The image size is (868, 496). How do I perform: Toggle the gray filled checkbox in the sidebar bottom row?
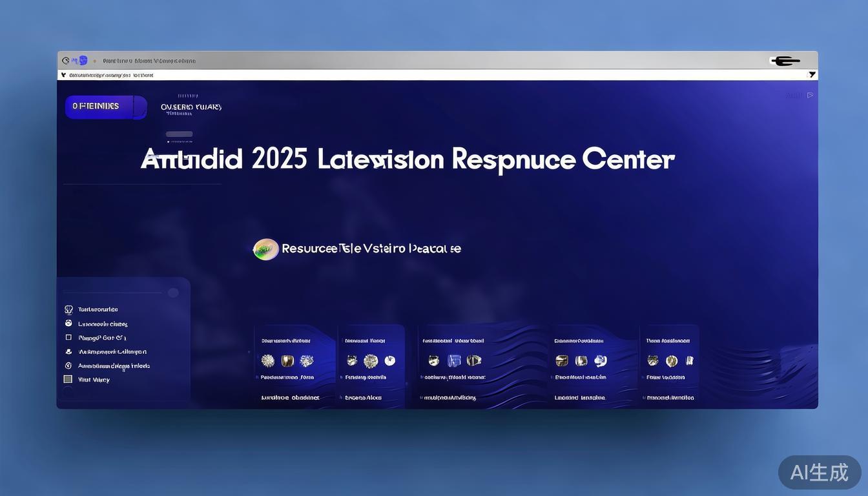(x=68, y=380)
